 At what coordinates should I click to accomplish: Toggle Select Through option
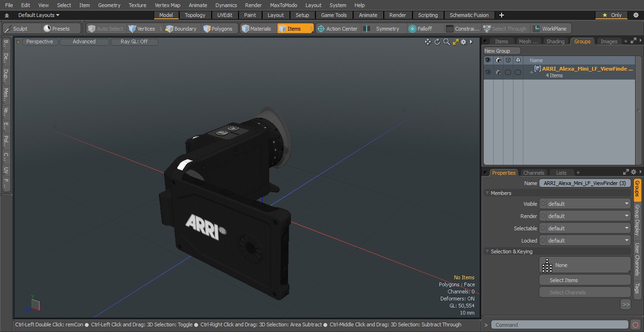pyautogui.click(x=505, y=29)
